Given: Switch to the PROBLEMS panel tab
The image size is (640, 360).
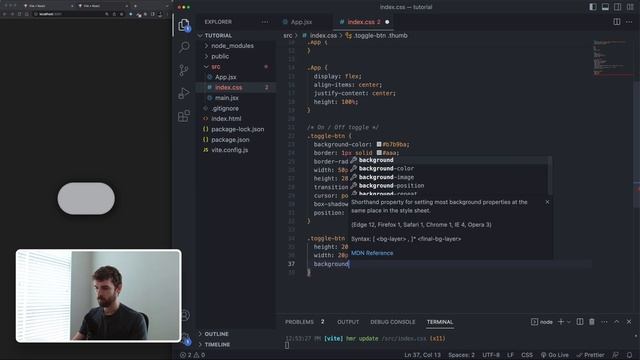Looking at the screenshot, I should coord(299,322).
